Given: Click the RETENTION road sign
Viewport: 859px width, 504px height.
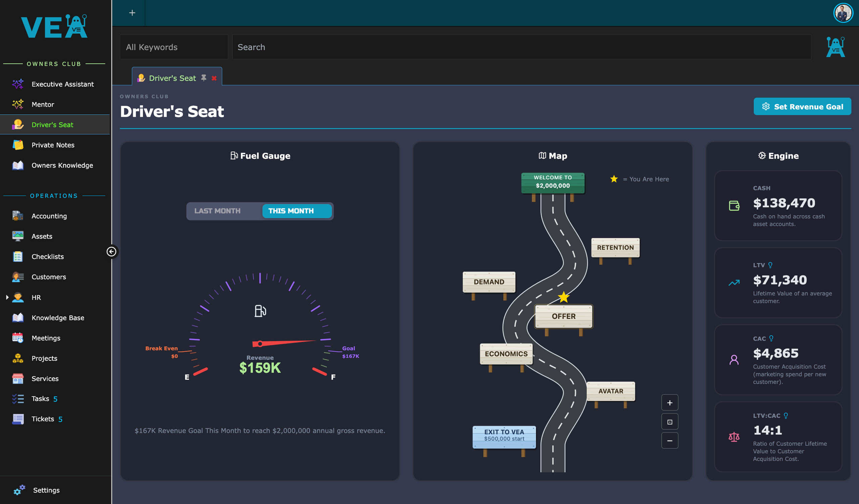Looking at the screenshot, I should click(615, 248).
